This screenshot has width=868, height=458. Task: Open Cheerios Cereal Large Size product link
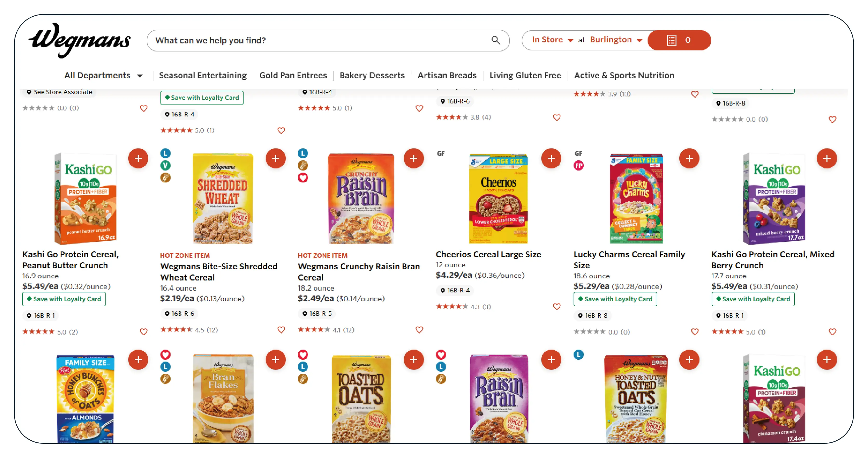[488, 254]
